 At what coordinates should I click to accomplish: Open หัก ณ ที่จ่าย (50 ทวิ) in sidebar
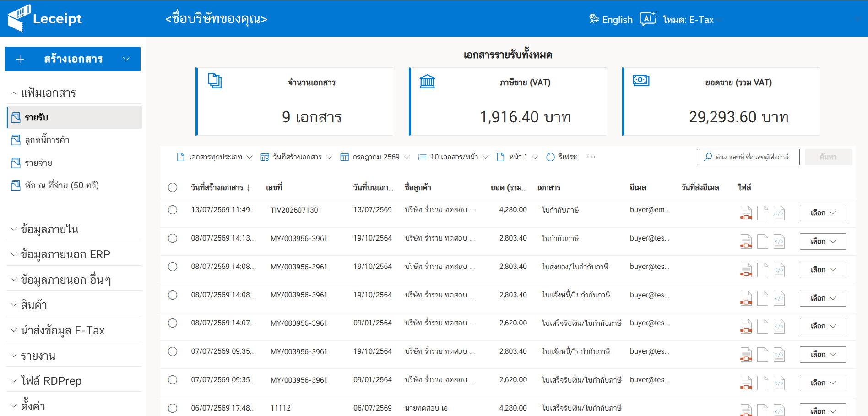(x=75, y=185)
